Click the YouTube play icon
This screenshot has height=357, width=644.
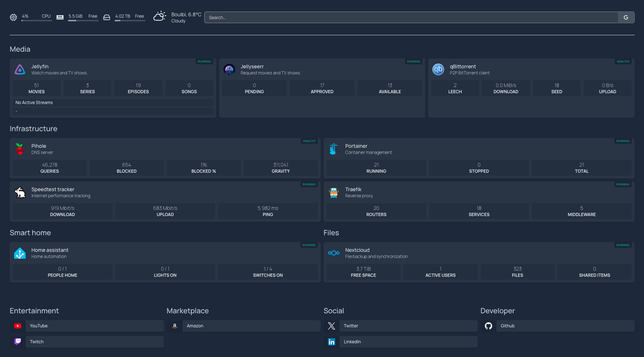(x=18, y=326)
